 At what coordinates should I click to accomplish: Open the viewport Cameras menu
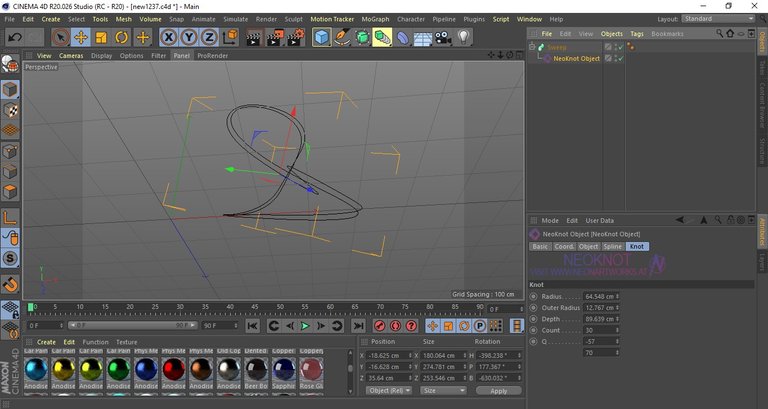coord(71,56)
